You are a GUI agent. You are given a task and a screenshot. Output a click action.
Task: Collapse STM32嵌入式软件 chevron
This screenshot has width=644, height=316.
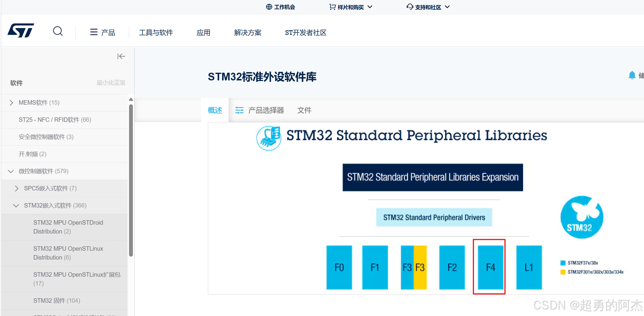16,205
